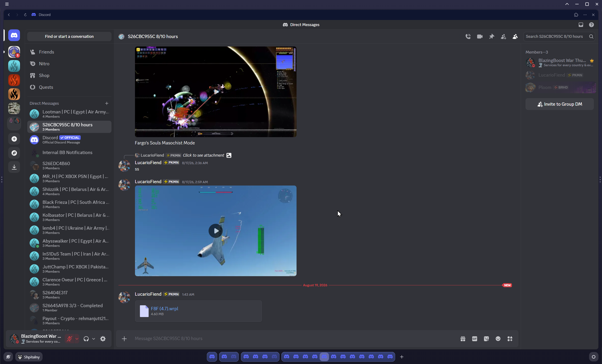Open the three-dot more options menu
602x364 pixels.
tap(585, 15)
